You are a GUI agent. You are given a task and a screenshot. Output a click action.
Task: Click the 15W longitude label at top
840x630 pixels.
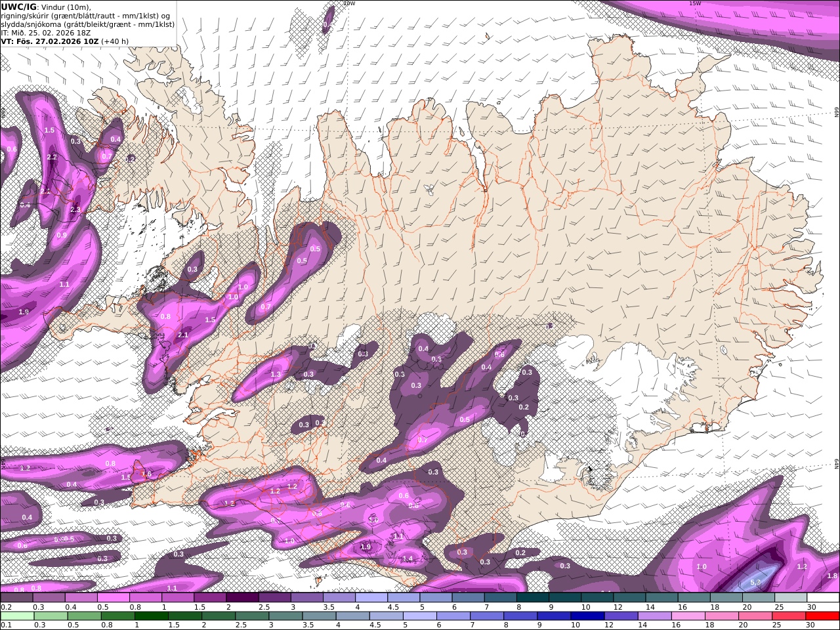(x=695, y=3)
